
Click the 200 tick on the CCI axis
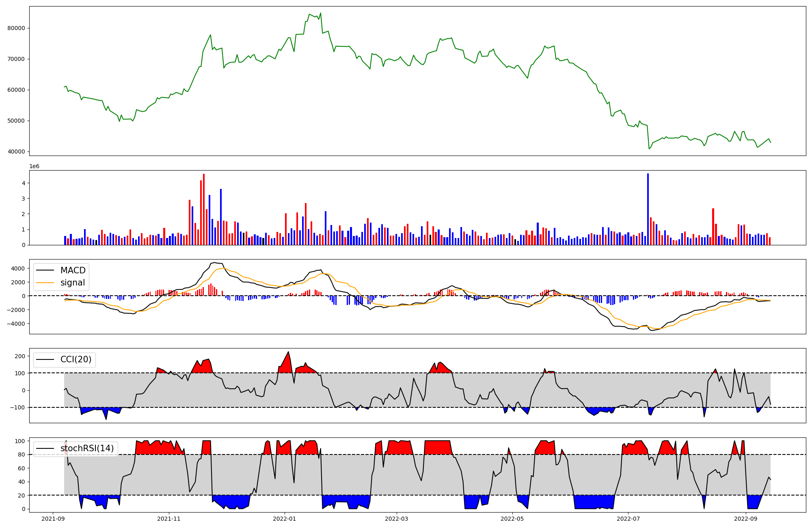coord(20,356)
